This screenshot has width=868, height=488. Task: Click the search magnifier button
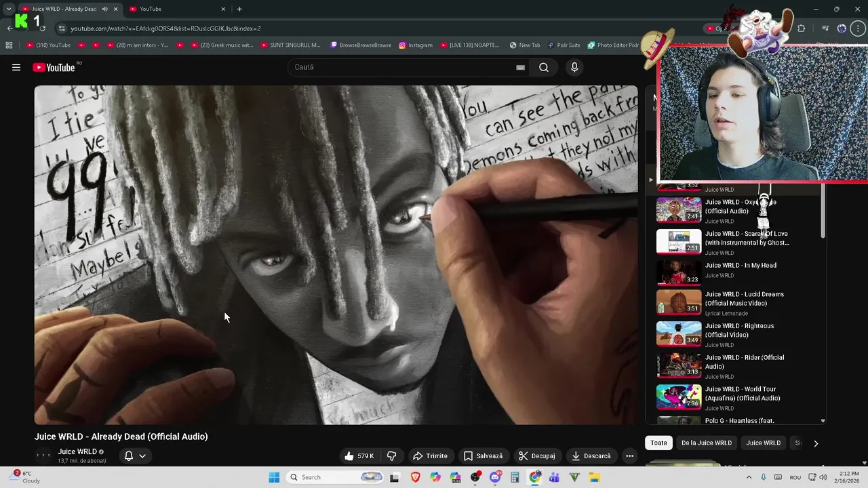point(544,67)
